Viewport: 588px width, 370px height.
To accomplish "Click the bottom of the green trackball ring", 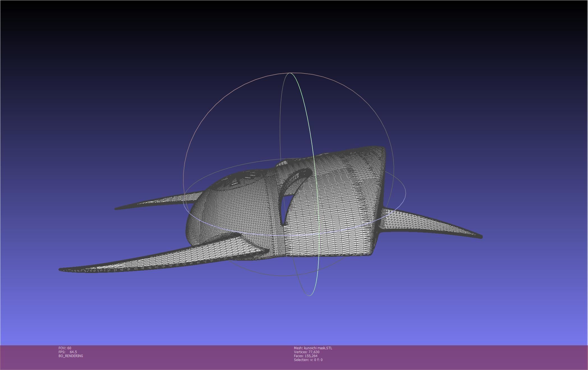I will (309, 295).
